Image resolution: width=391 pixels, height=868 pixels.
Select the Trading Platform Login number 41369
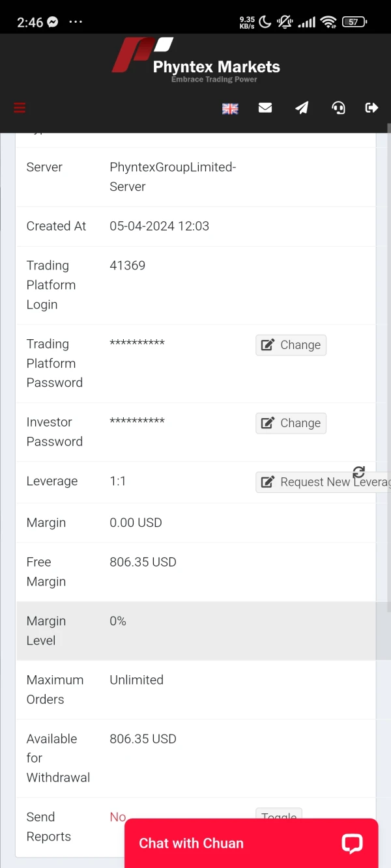click(128, 266)
